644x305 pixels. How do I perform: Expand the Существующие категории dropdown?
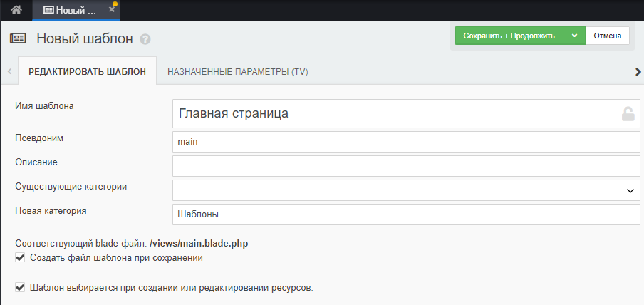click(406, 190)
